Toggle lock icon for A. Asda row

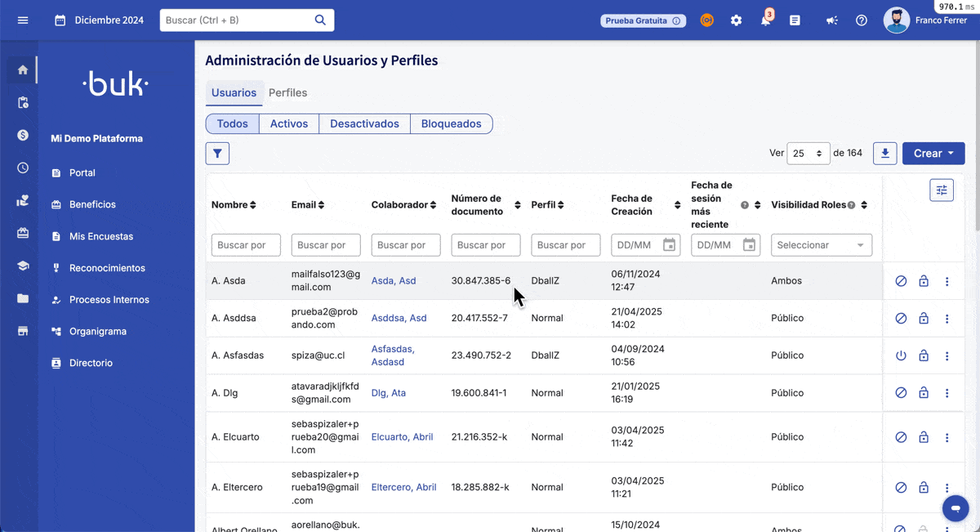click(x=924, y=281)
